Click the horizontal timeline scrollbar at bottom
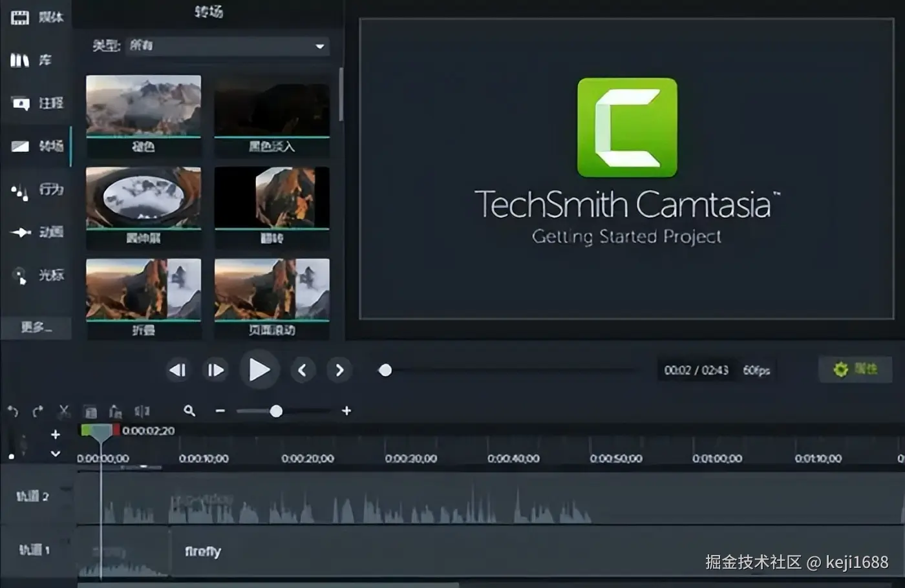 (x=268, y=585)
